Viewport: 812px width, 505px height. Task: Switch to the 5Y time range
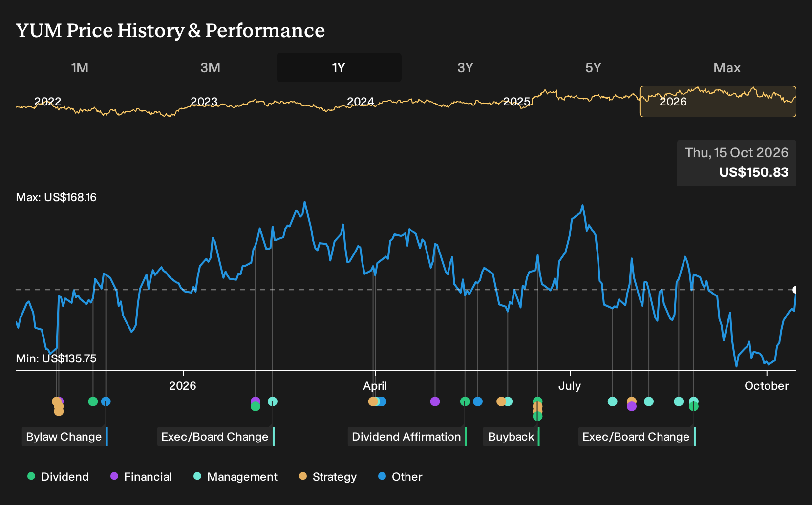[x=593, y=67]
